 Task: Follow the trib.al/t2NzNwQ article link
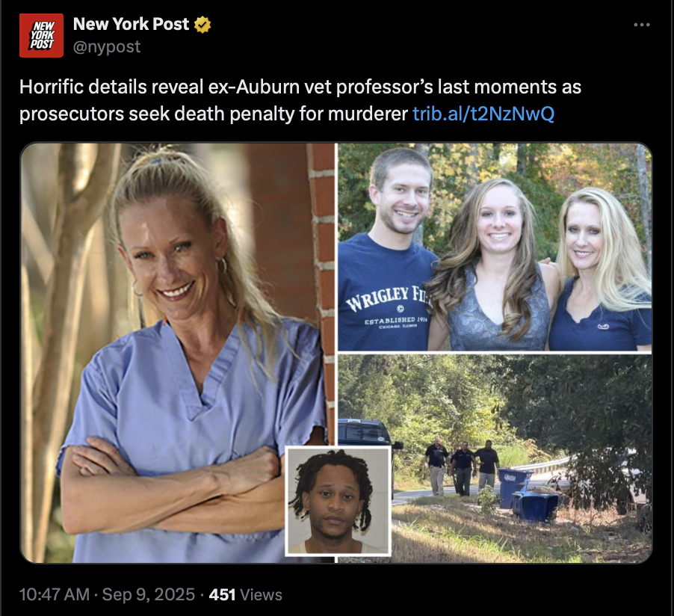483,114
